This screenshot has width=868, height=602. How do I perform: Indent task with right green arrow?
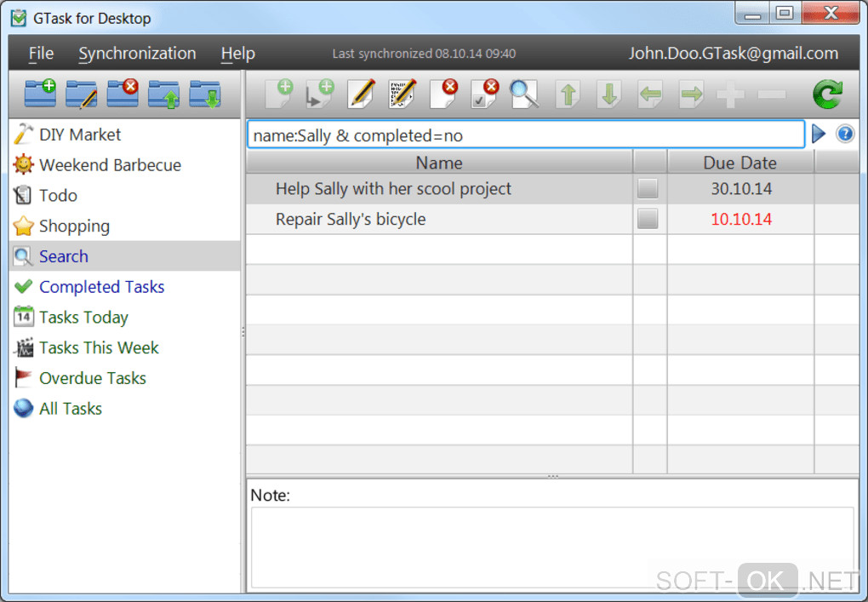click(x=691, y=95)
